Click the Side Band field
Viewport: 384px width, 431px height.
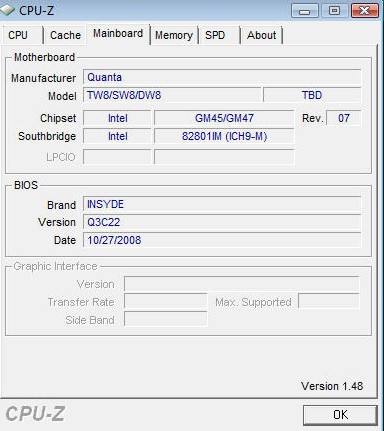pyautogui.click(x=166, y=320)
